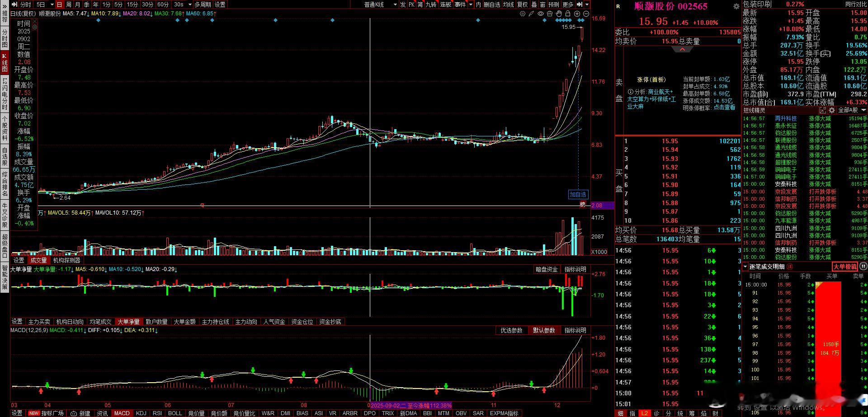Switch to the 分时 intraday view

[x=26, y=5]
